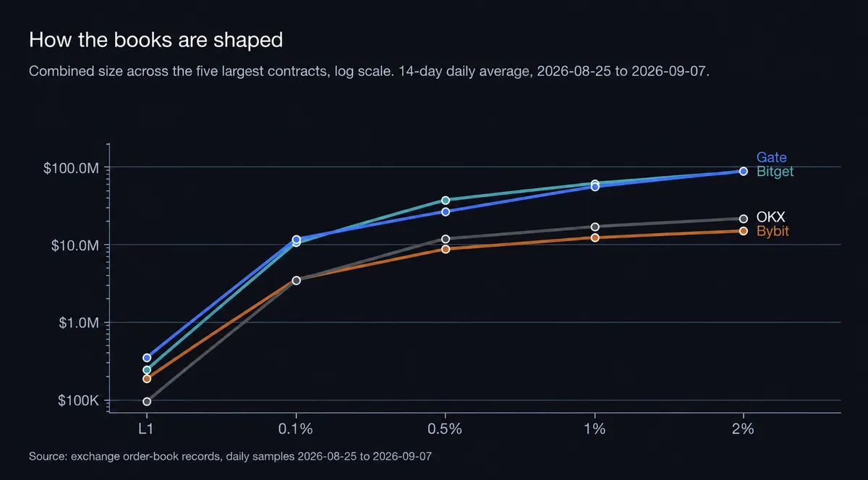
Task: Select the Bybit marker at L1
Action: click(147, 379)
